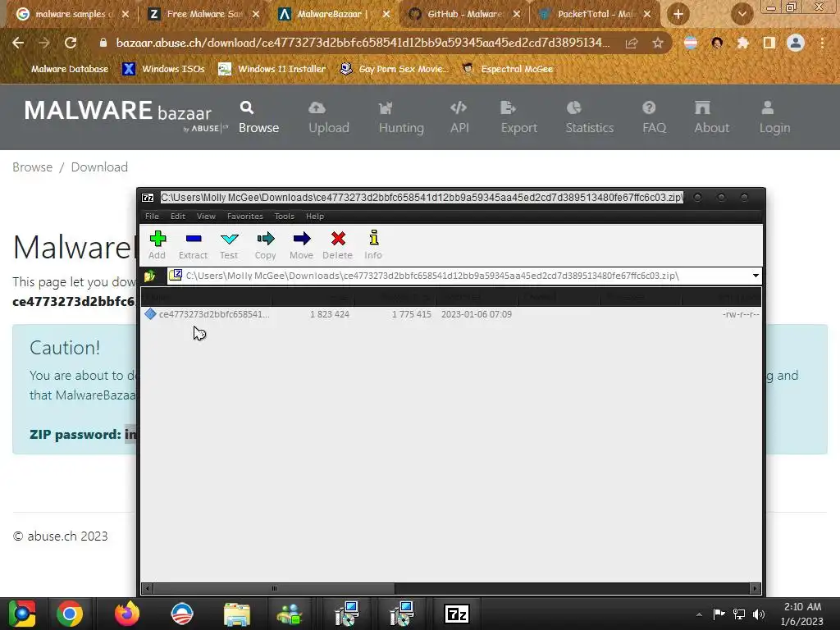
Task: Open the Favorites menu
Action: pyautogui.click(x=244, y=217)
